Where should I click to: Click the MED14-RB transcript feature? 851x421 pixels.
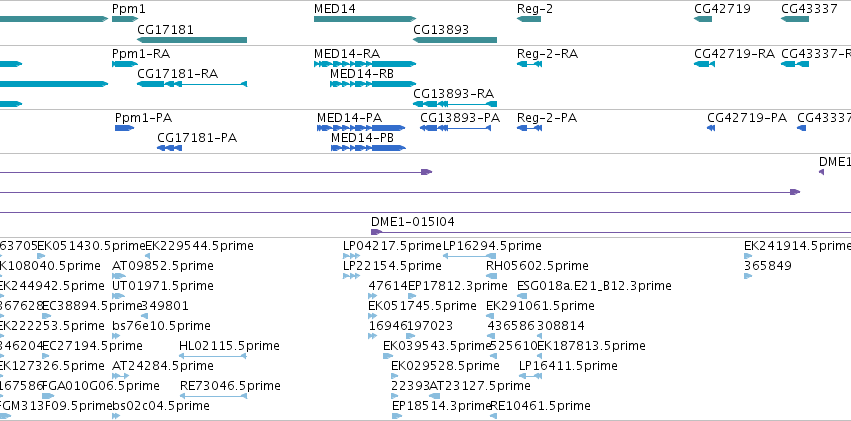point(373,84)
